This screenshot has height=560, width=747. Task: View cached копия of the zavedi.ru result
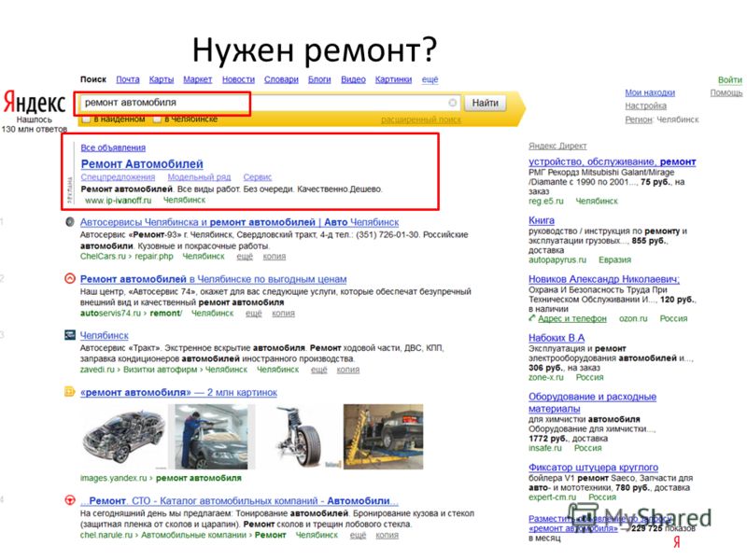(348, 370)
